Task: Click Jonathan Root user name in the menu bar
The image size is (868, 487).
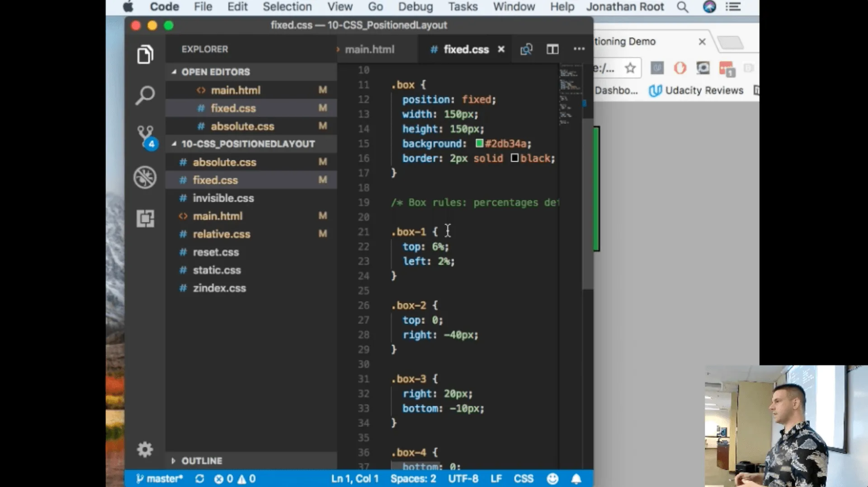Action: (x=625, y=7)
